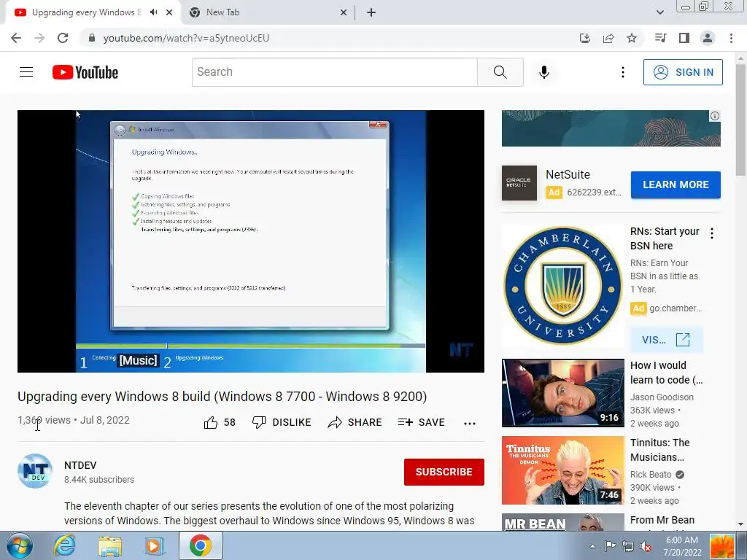Open media control icon in toolbar
Screen dimensions: 747x560
click(x=661, y=38)
